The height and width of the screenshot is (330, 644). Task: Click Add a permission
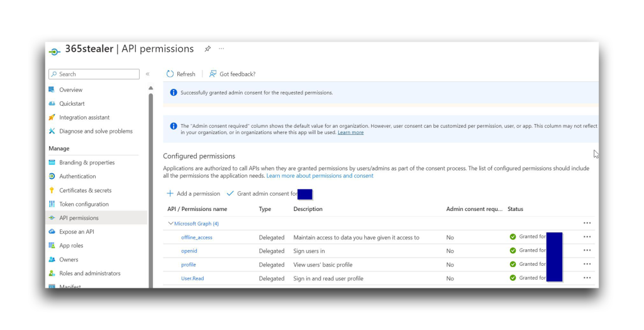(193, 193)
